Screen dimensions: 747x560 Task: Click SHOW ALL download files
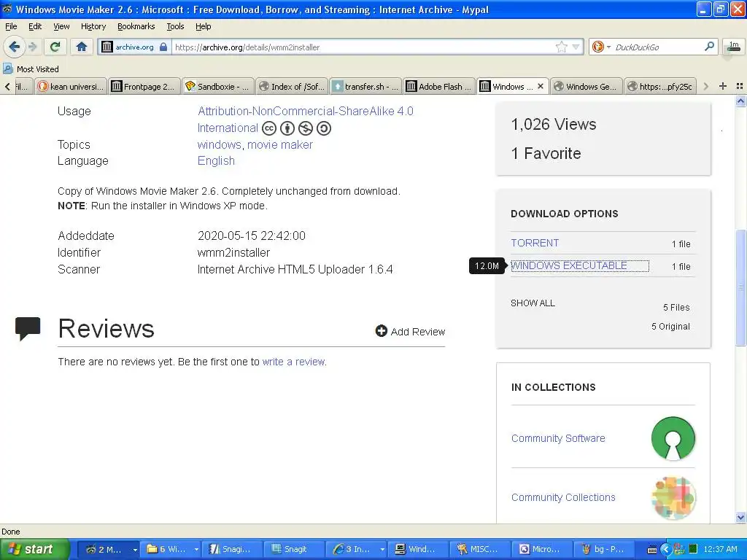pyautogui.click(x=533, y=303)
